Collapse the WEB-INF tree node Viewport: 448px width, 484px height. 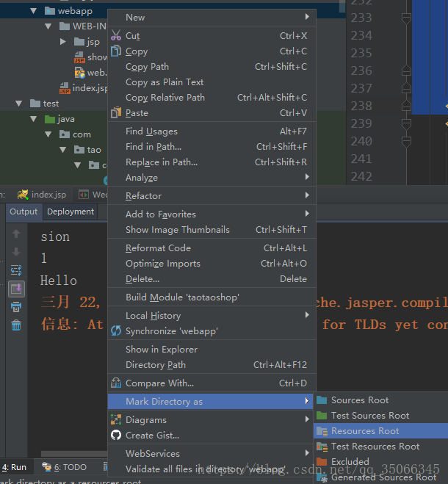(x=48, y=26)
